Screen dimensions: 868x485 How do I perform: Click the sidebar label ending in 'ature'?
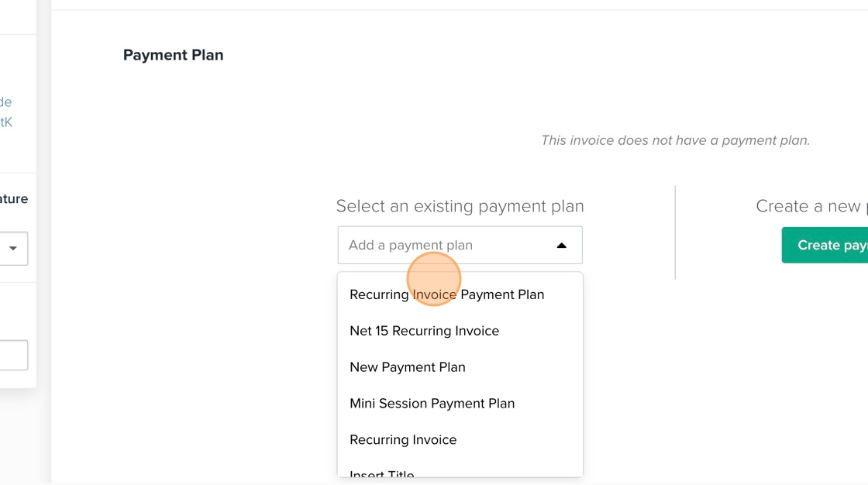tap(14, 199)
